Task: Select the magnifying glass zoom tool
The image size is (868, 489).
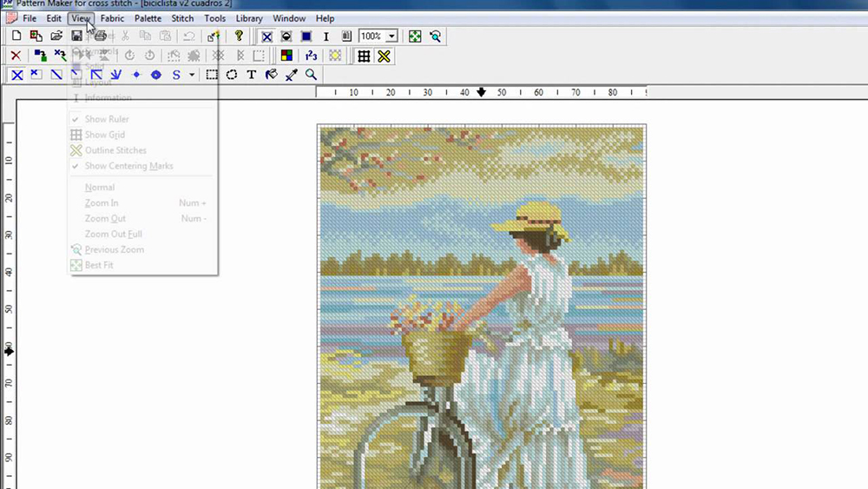Action: (311, 75)
